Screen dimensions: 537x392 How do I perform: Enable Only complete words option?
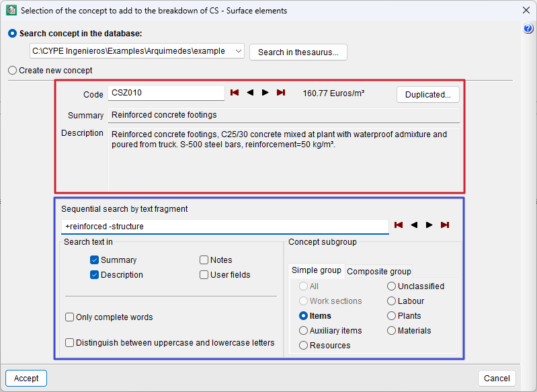70,317
